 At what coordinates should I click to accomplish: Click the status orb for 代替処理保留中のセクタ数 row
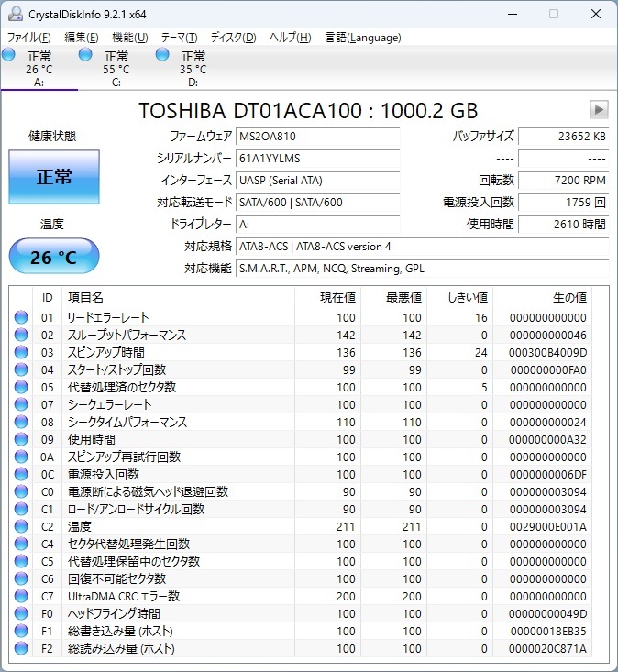tap(21, 561)
